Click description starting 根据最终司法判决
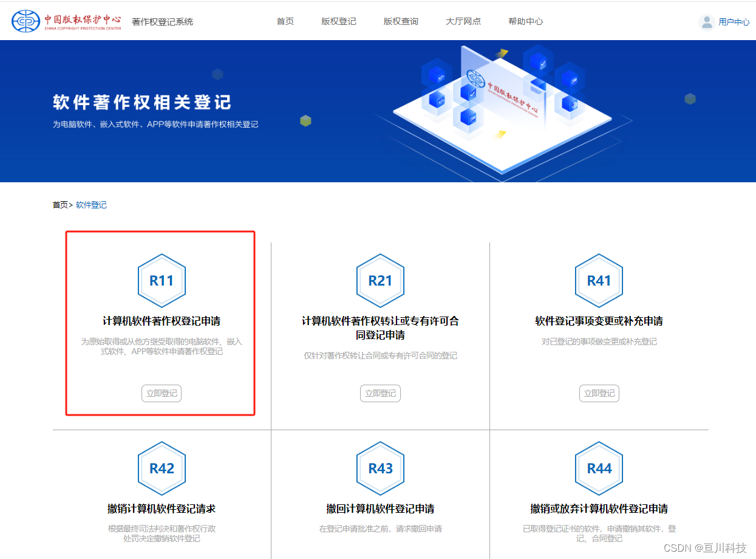Screen dimensions: 756x559 162,533
